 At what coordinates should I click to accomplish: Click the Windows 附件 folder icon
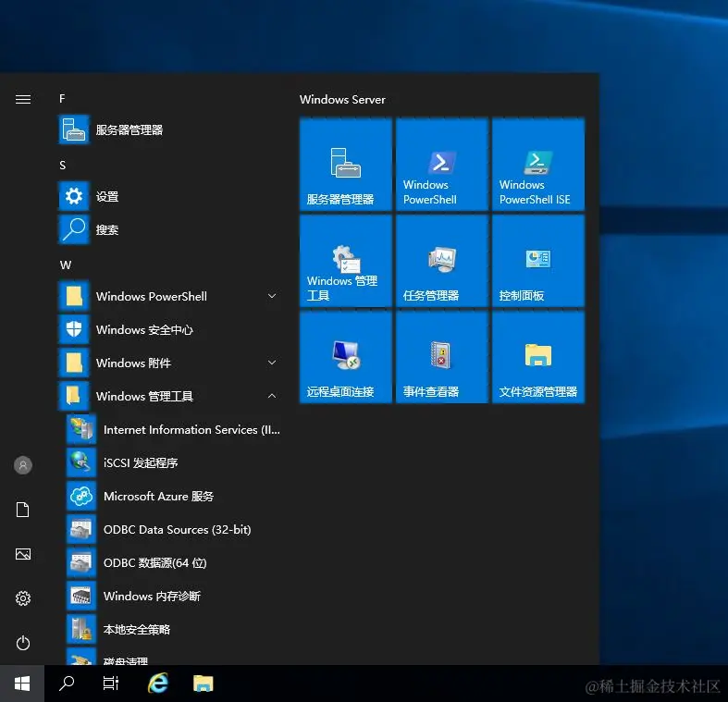pyautogui.click(x=74, y=363)
